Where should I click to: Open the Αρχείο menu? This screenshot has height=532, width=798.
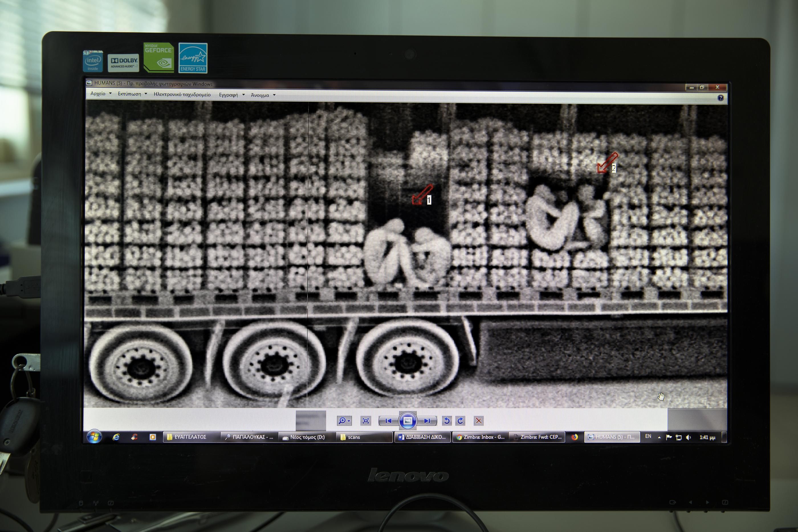(98, 94)
